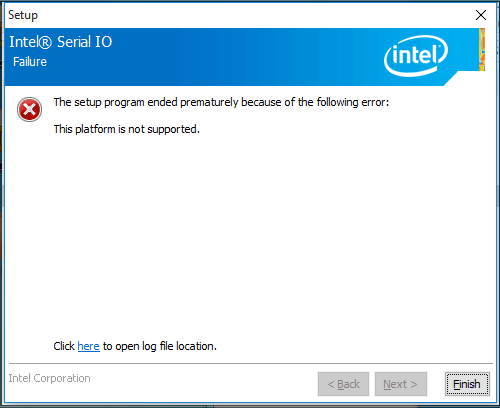Click the Intel logo in the banner
Screen dimensions: 500x408
[x=416, y=56]
